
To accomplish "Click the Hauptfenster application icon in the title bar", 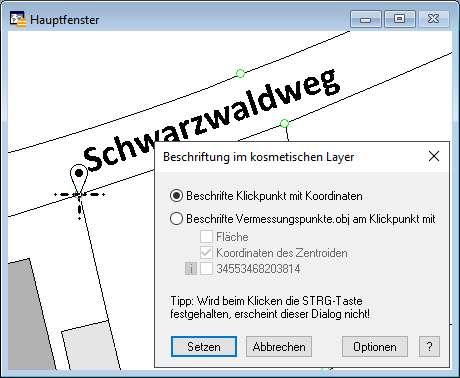I will (18, 19).
